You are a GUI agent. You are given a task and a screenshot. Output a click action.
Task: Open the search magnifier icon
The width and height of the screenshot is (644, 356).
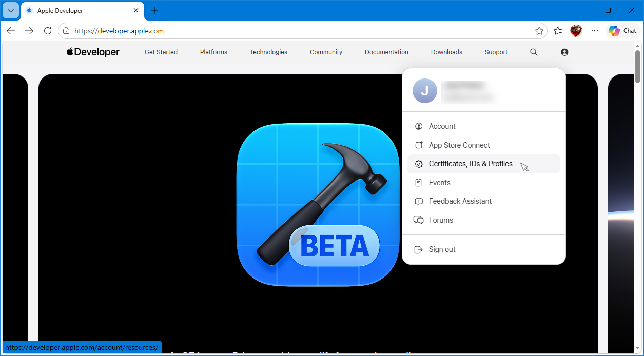click(534, 52)
